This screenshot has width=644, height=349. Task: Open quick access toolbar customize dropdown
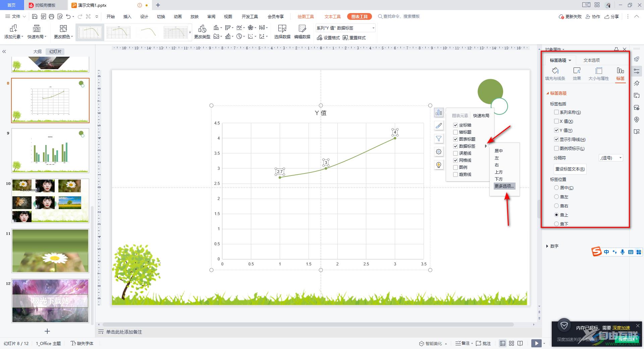click(97, 16)
